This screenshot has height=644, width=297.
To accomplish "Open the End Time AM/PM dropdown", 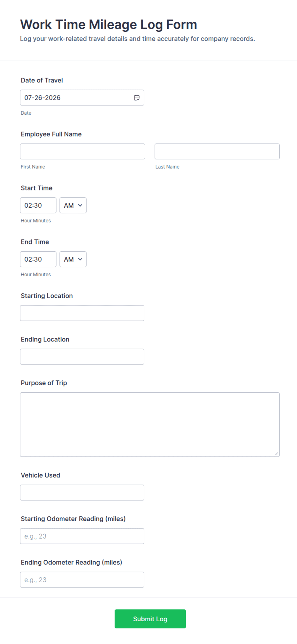I will (73, 259).
